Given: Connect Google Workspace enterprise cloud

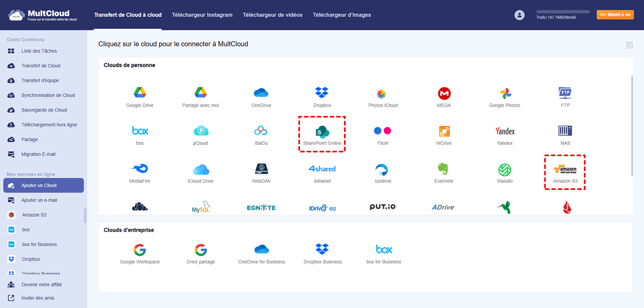Looking at the screenshot, I should [140, 254].
